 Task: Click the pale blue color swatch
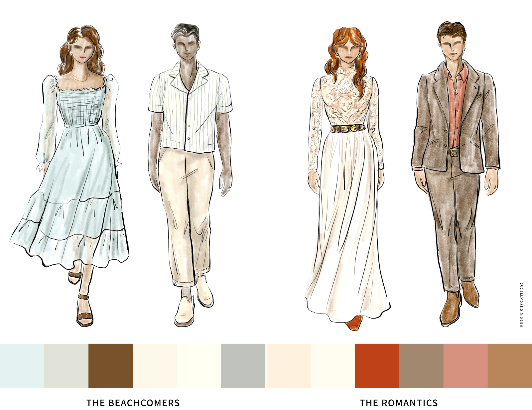point(22,366)
